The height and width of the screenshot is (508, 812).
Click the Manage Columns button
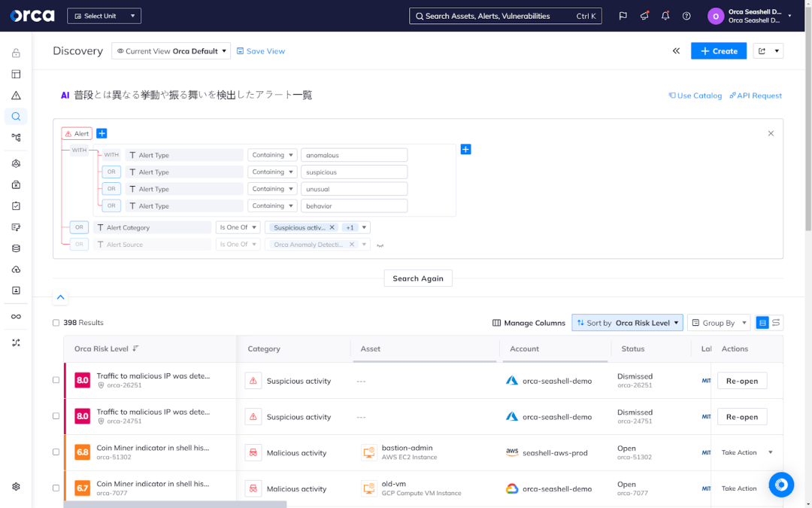[529, 323]
